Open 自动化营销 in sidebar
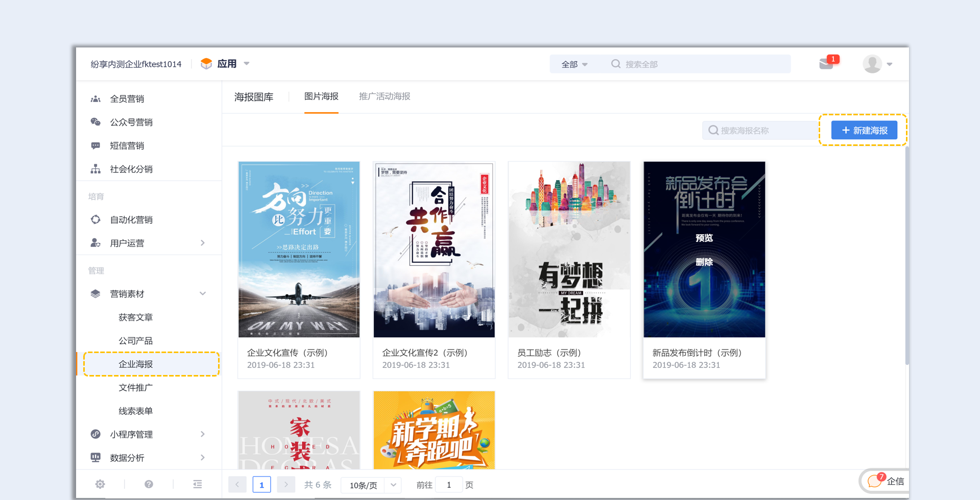The image size is (980, 500). [131, 219]
